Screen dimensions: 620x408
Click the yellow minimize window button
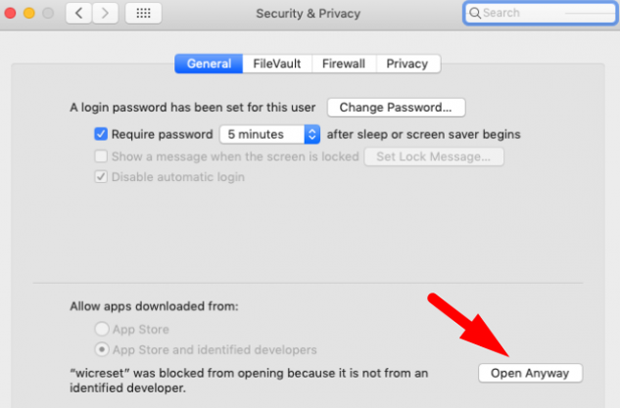click(x=29, y=13)
